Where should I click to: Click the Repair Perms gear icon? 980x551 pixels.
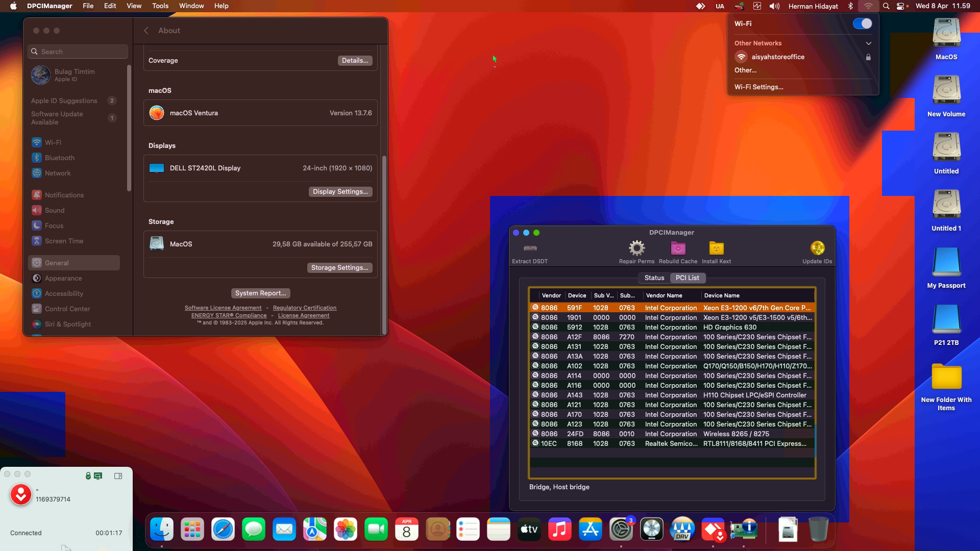(x=636, y=248)
